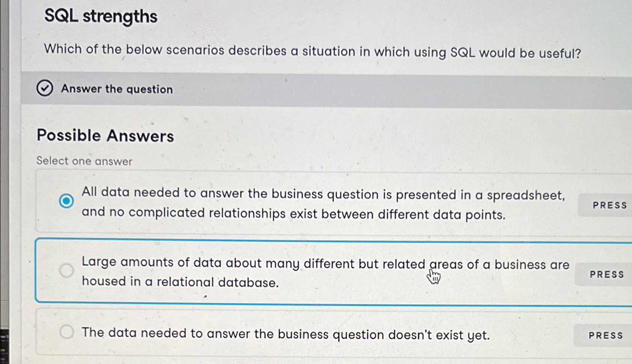Click the Select one answer label
Screen dimensions: 632x364
tap(84, 161)
